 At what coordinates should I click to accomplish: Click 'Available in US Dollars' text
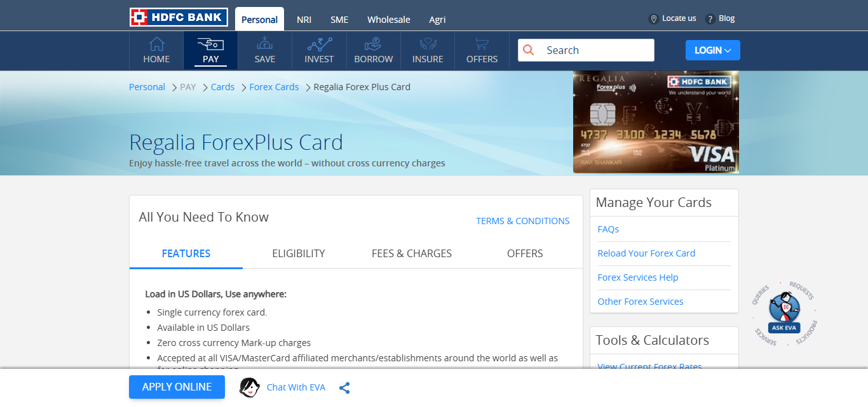[x=203, y=328]
